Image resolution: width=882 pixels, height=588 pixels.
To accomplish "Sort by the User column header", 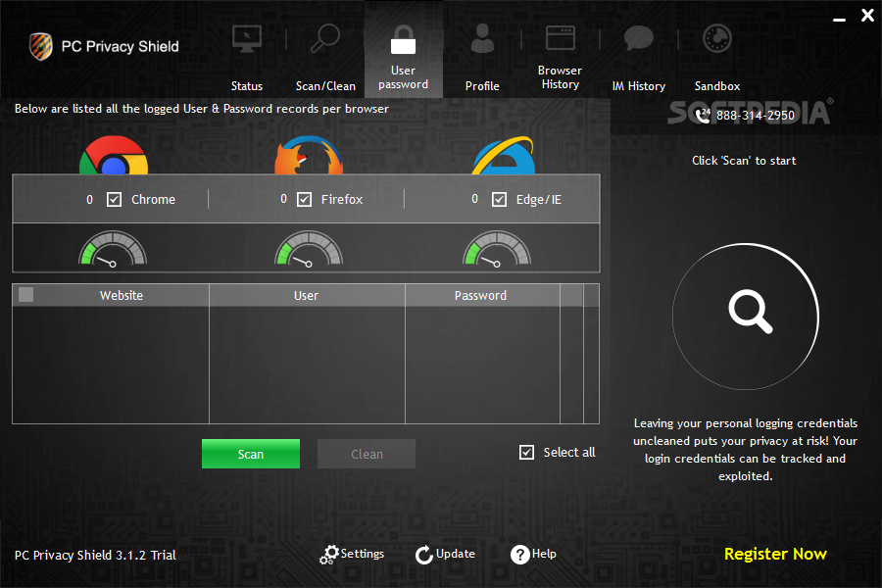I will pyautogui.click(x=307, y=295).
